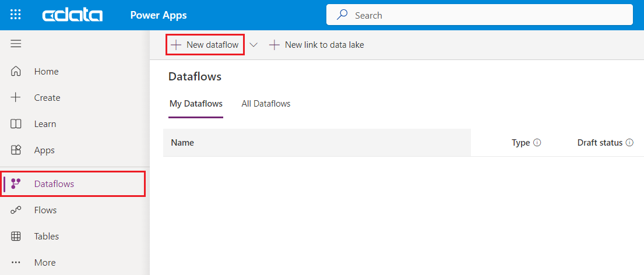Screen dimensions: 644x275
Task: Click the Draft status info icon
Action: (629, 143)
